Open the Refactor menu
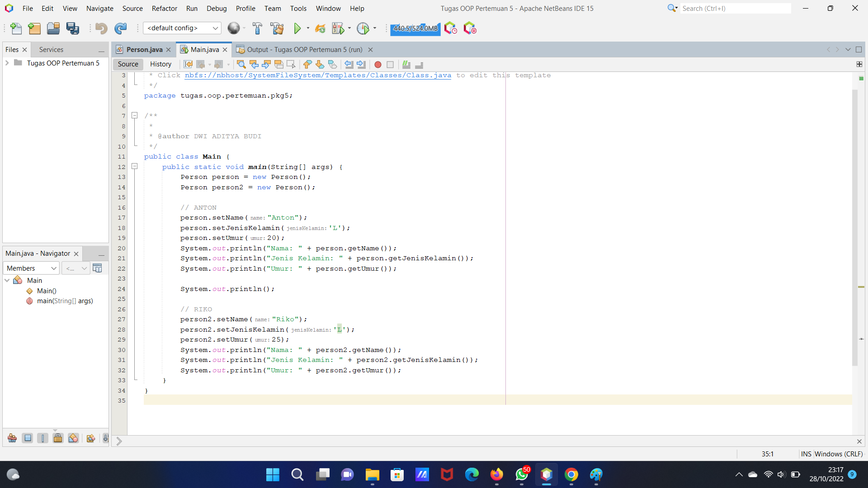The width and height of the screenshot is (868, 488). [x=164, y=8]
